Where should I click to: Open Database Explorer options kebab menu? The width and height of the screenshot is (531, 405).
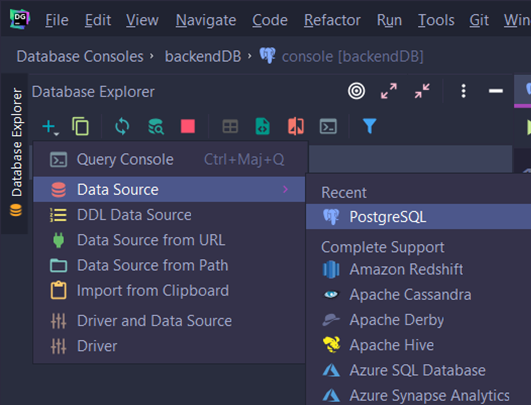point(464,91)
